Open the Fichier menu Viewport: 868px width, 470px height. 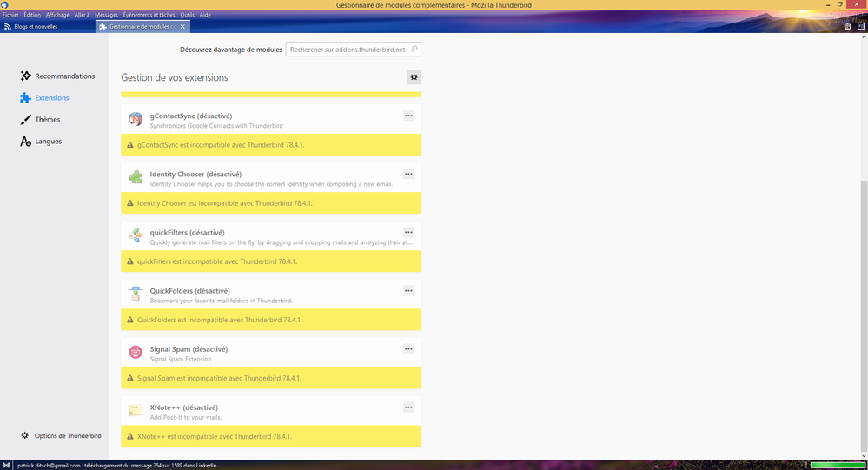click(10, 15)
